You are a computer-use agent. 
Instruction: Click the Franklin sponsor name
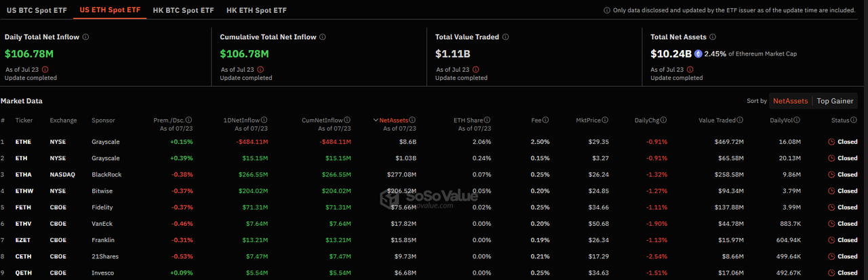[104, 240]
